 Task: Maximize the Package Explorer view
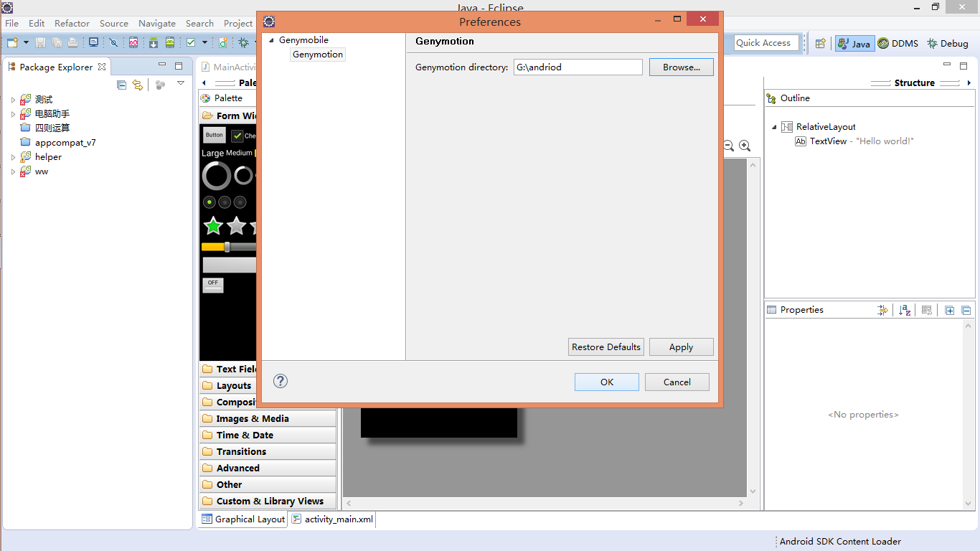[179, 66]
